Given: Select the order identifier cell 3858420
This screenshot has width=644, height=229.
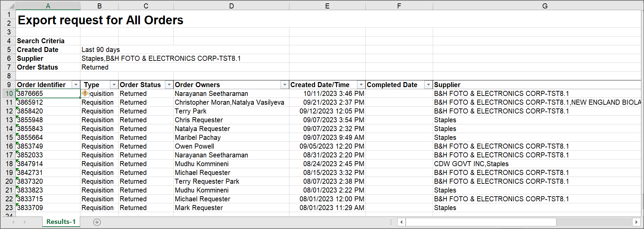Looking at the screenshot, I should [x=48, y=111].
